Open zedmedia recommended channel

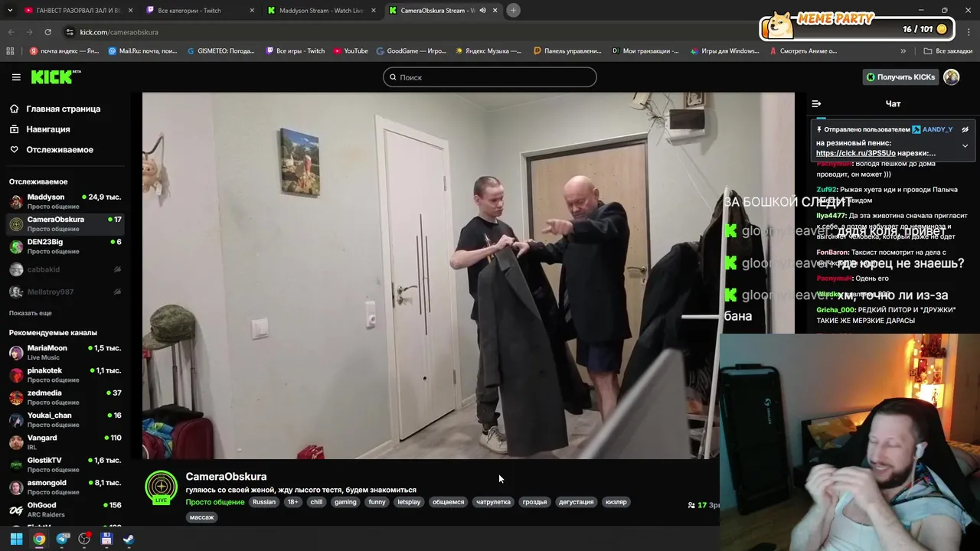click(65, 397)
